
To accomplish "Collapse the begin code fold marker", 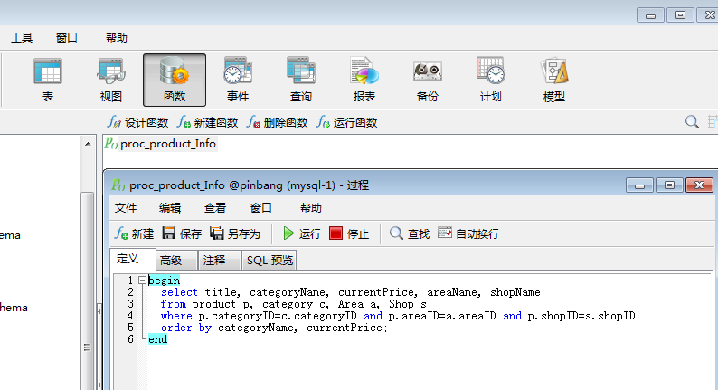I will coord(142,280).
